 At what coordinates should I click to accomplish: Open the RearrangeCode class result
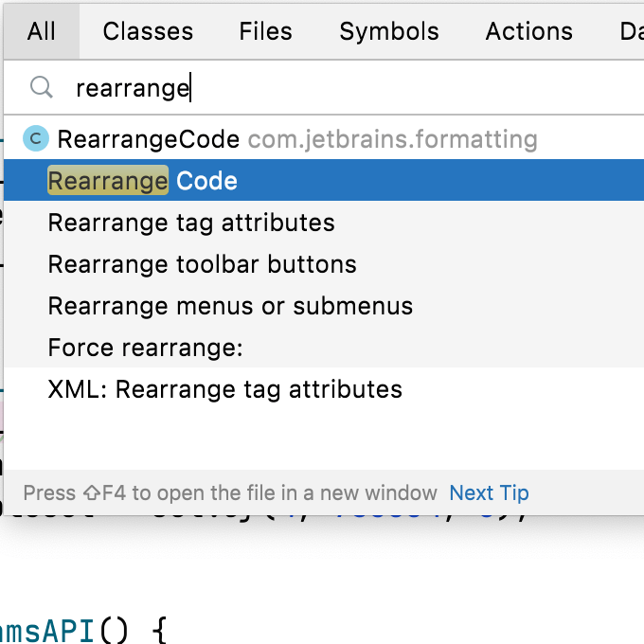[149, 139]
